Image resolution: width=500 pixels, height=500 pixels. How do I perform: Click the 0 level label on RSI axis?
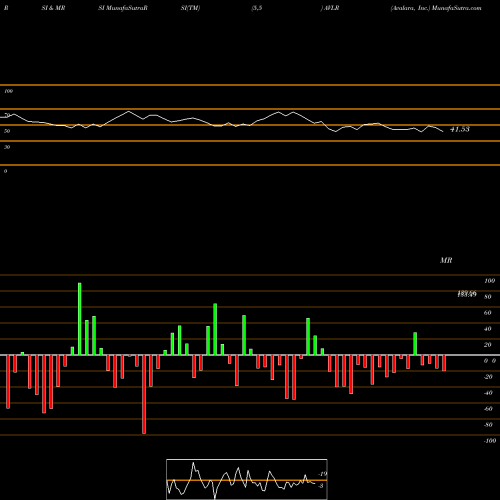[x=5, y=171]
